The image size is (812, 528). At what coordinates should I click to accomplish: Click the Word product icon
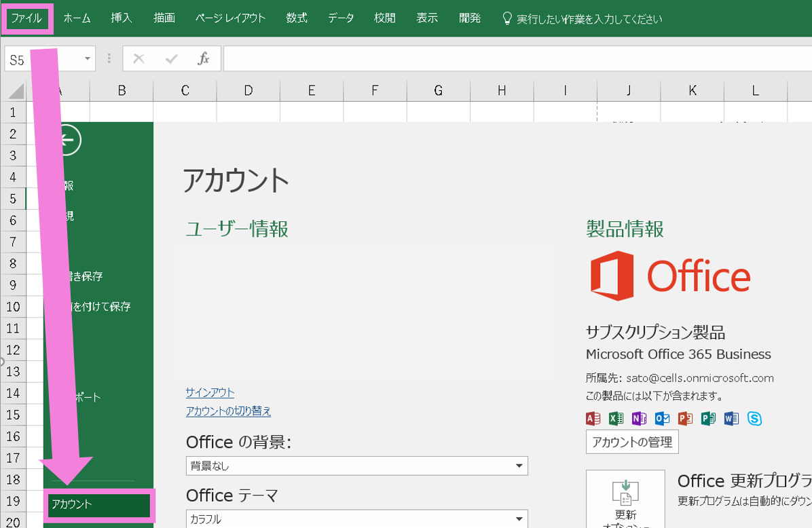(731, 419)
